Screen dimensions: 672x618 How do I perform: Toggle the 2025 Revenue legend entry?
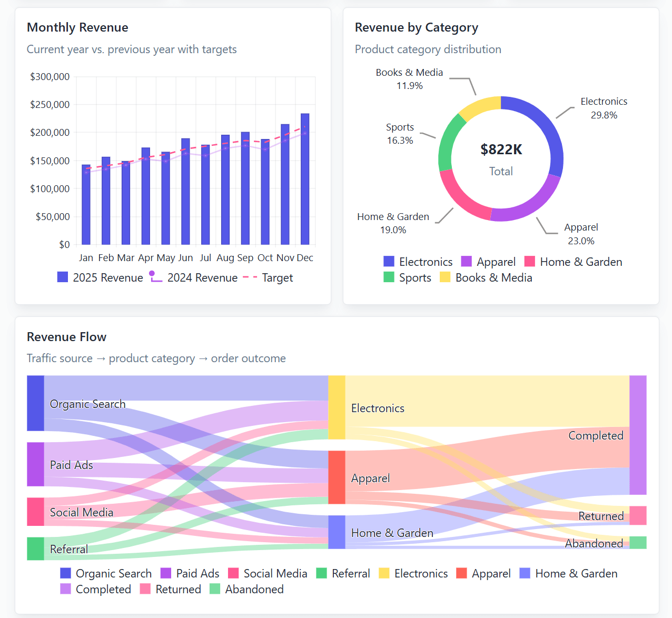pos(100,277)
